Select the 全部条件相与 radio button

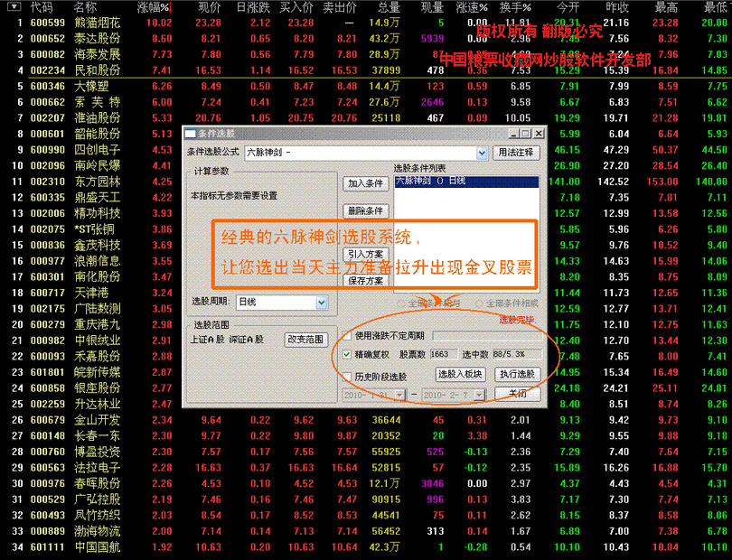click(400, 303)
